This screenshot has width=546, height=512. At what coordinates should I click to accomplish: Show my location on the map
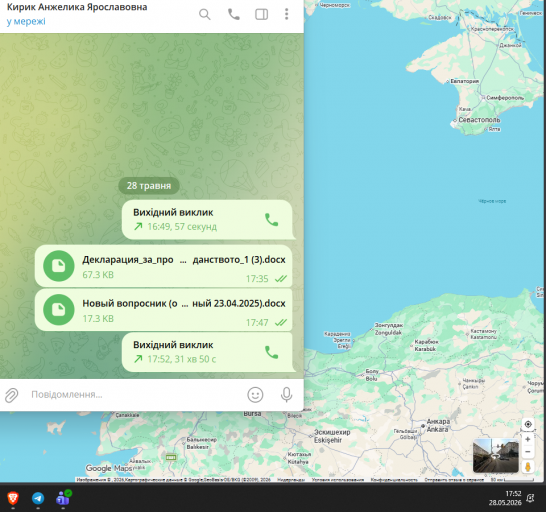click(x=528, y=424)
